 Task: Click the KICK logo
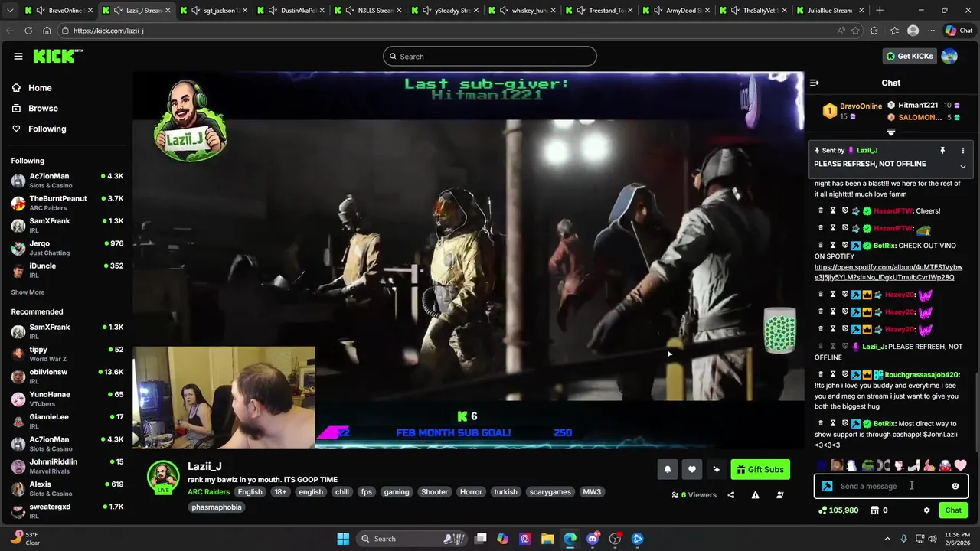click(x=57, y=56)
